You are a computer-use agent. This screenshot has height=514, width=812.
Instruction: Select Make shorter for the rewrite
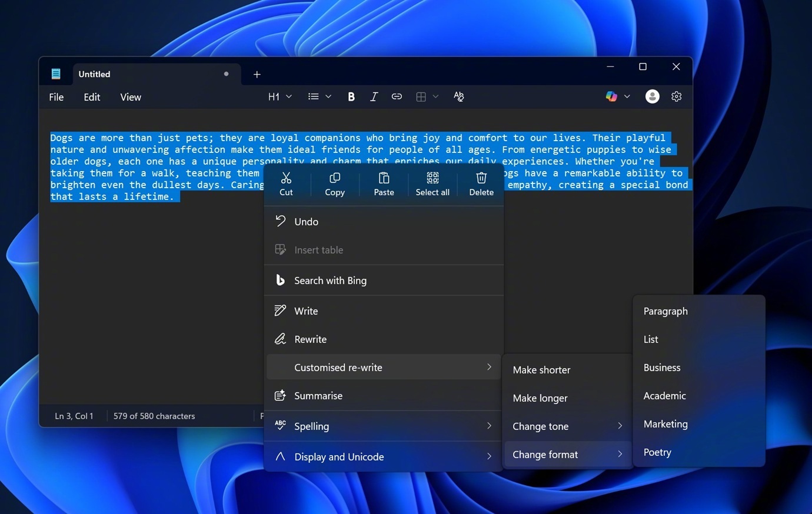[x=541, y=369]
